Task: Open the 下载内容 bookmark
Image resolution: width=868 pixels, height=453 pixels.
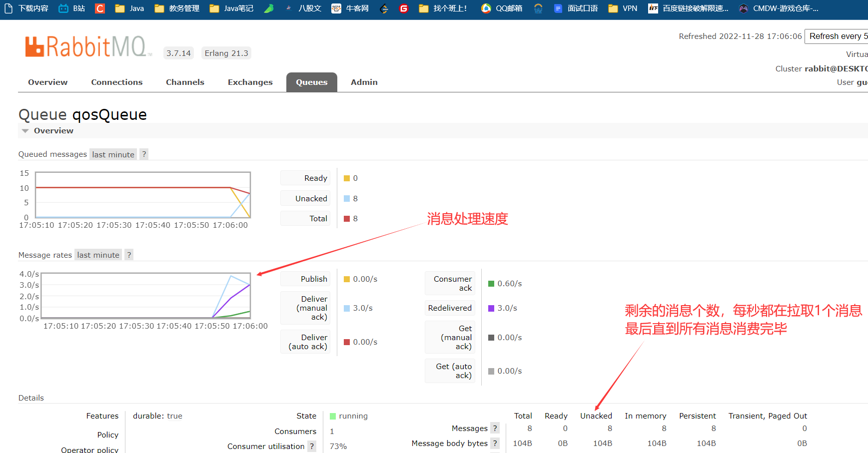Action: (26, 8)
